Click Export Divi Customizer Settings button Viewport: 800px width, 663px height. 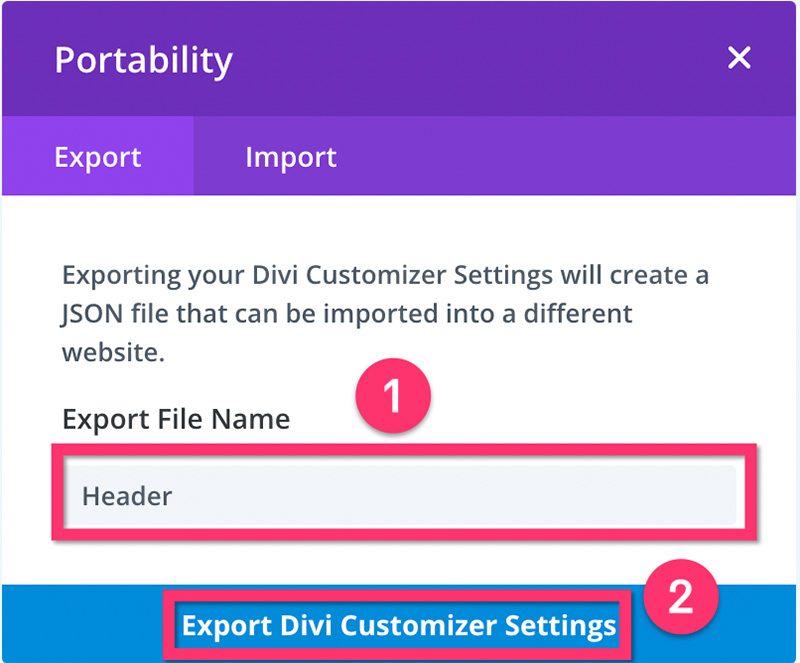pos(398,625)
